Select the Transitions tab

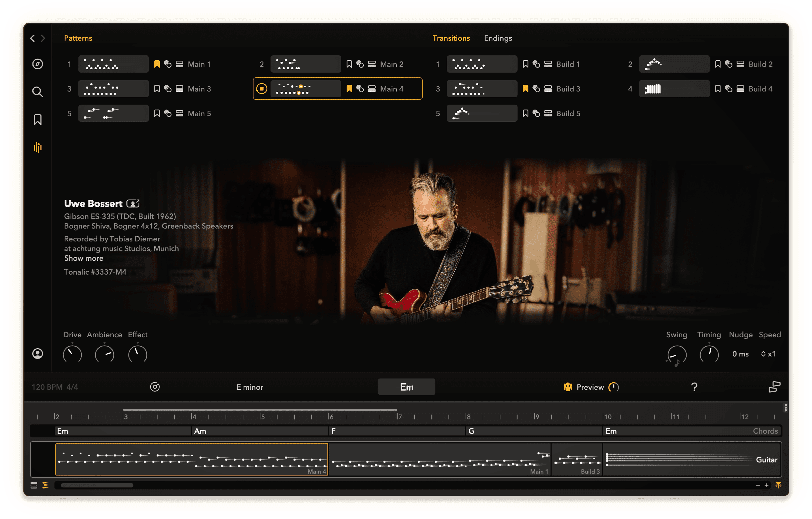tap(451, 38)
